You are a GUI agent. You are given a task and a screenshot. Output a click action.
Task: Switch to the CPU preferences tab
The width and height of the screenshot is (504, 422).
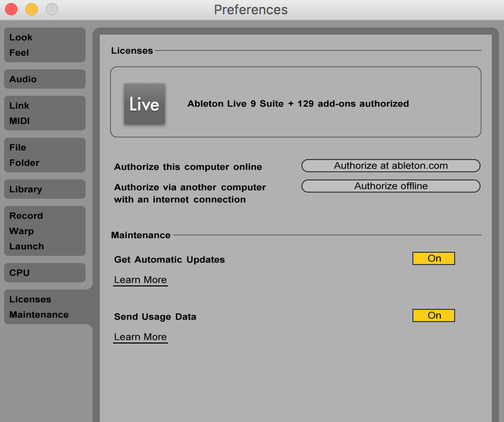tap(45, 273)
